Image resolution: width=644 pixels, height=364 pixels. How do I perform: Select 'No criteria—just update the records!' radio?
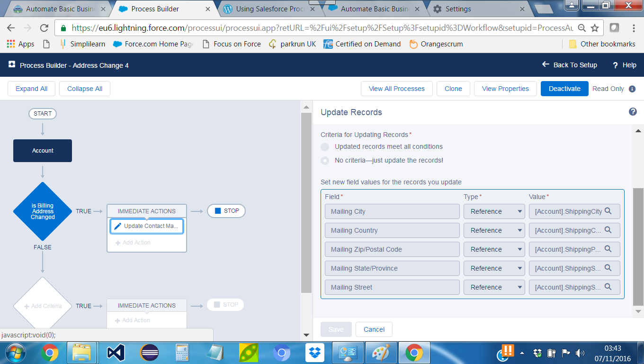pyautogui.click(x=325, y=161)
